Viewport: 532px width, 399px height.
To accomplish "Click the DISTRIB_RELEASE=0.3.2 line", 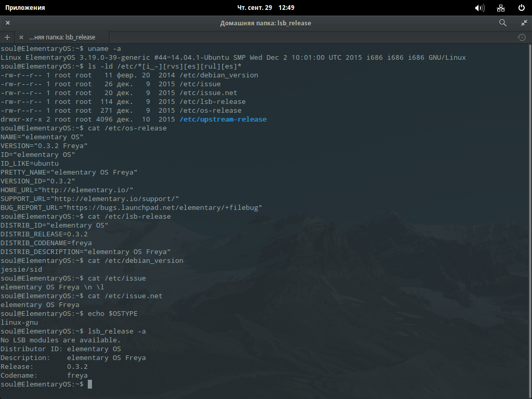I will (44, 234).
